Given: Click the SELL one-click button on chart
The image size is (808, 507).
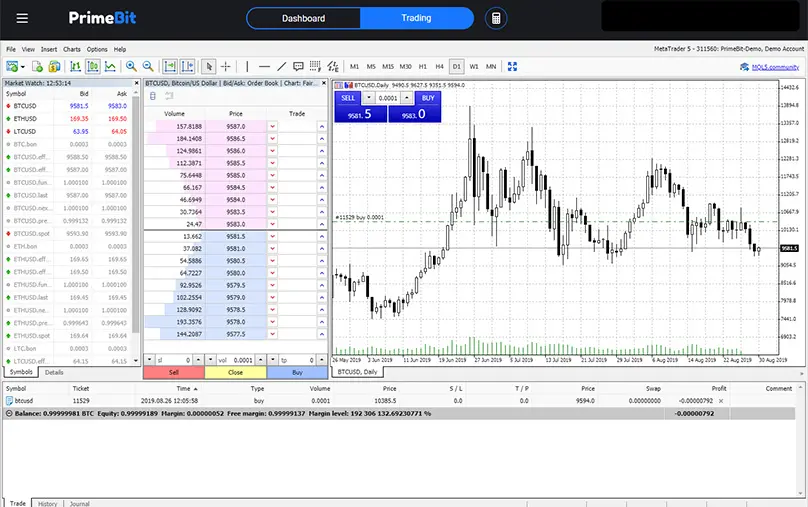Looking at the screenshot, I should click(348, 98).
